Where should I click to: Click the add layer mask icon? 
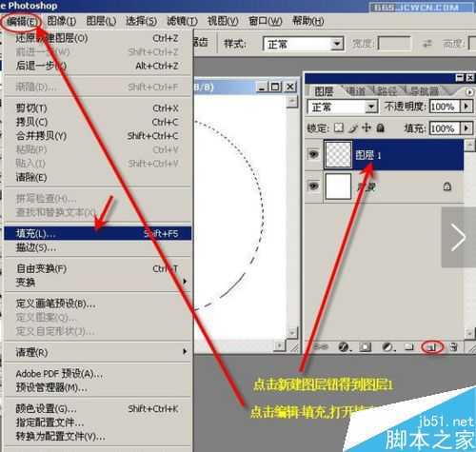[365, 347]
